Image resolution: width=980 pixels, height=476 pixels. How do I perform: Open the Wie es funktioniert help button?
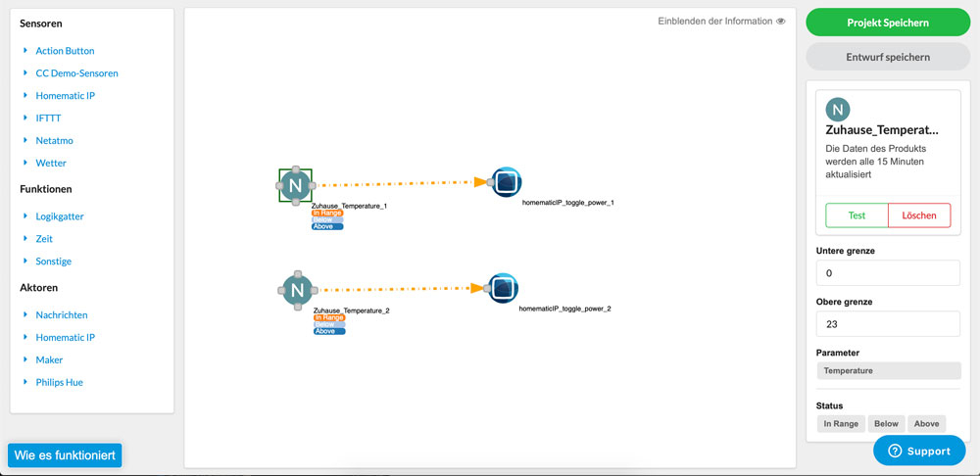[x=65, y=455]
